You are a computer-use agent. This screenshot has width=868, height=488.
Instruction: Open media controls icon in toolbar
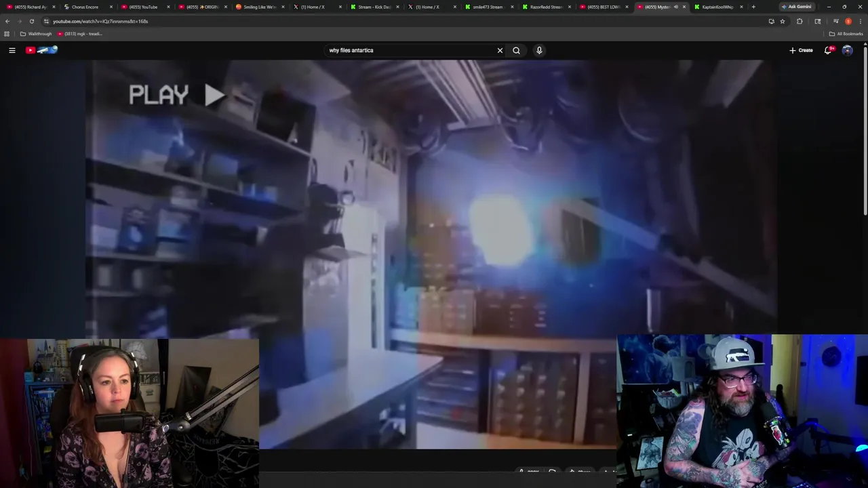[835, 21]
